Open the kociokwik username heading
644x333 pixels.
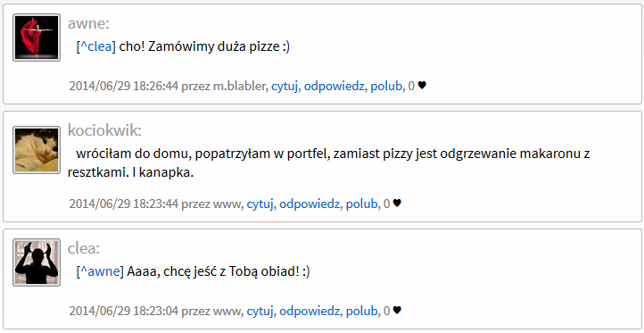tap(104, 130)
